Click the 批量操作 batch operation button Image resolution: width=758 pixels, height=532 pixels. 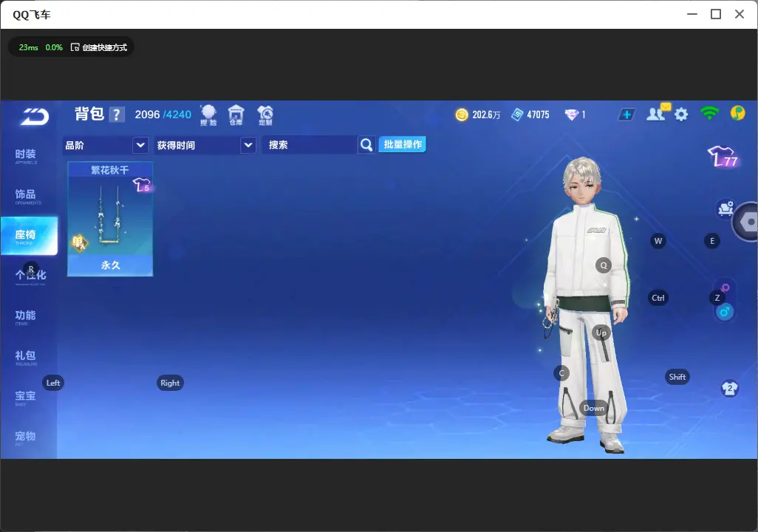[402, 144]
